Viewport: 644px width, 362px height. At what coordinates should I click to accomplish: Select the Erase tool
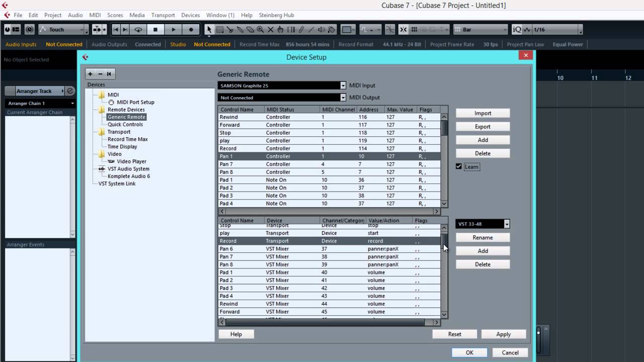click(x=250, y=30)
